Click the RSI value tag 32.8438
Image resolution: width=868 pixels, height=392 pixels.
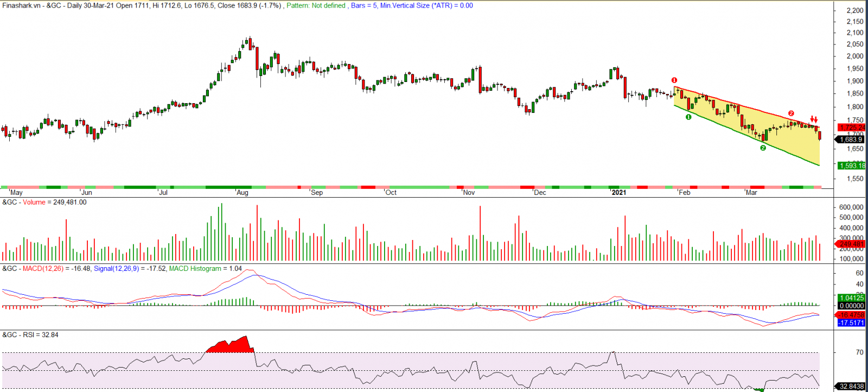[851, 387]
